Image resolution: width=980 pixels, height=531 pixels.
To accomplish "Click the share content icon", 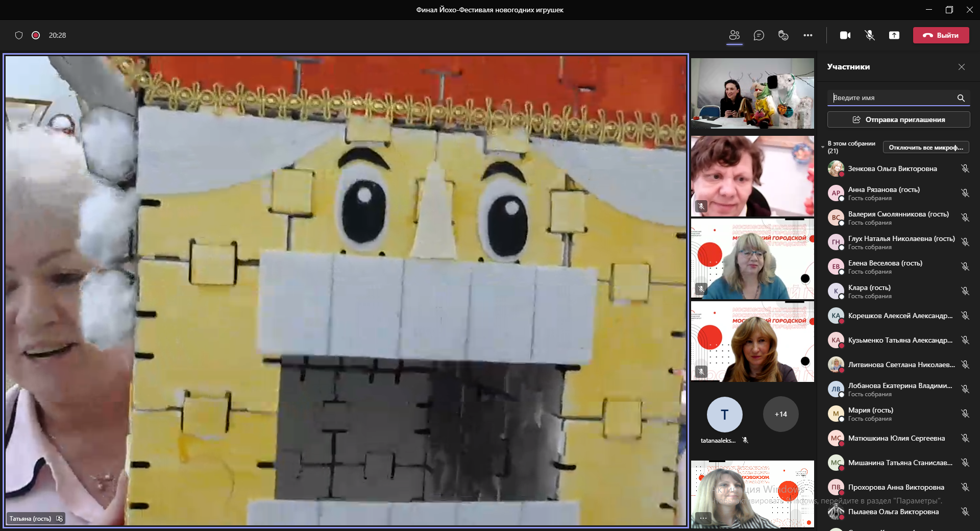I will [x=894, y=35].
